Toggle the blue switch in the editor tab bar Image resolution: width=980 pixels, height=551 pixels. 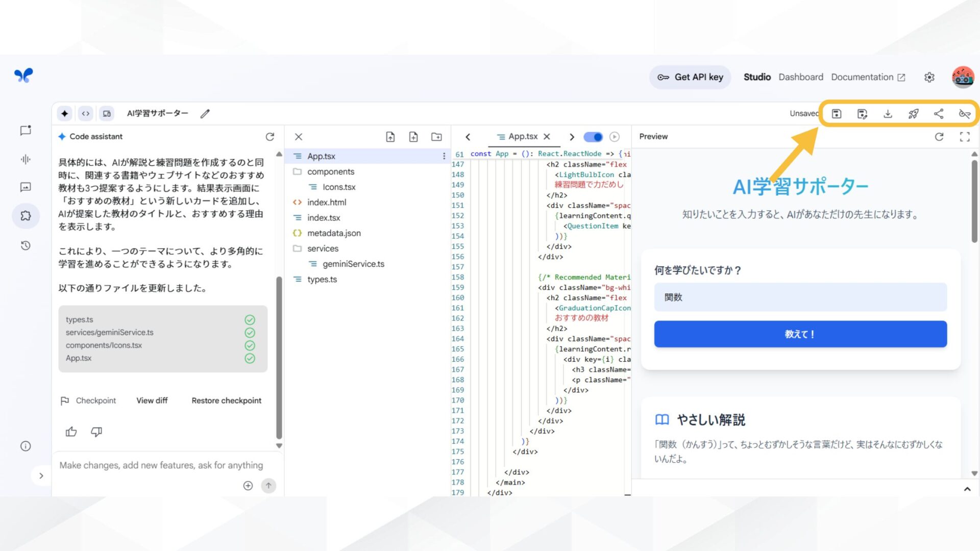[593, 137]
